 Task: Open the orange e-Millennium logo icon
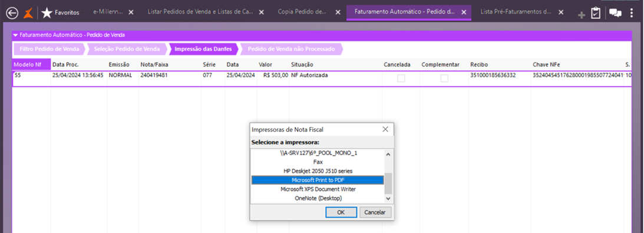(x=29, y=13)
